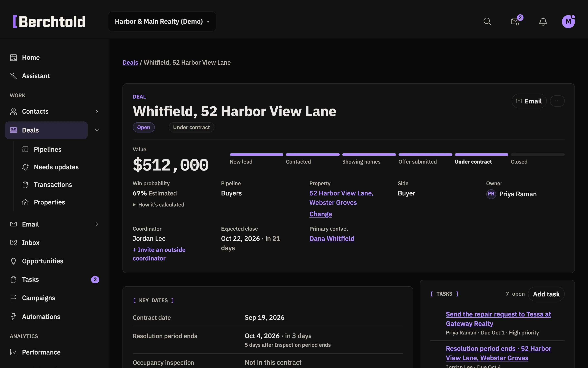
Task: Click the $512,000 deal value
Action: tap(170, 165)
